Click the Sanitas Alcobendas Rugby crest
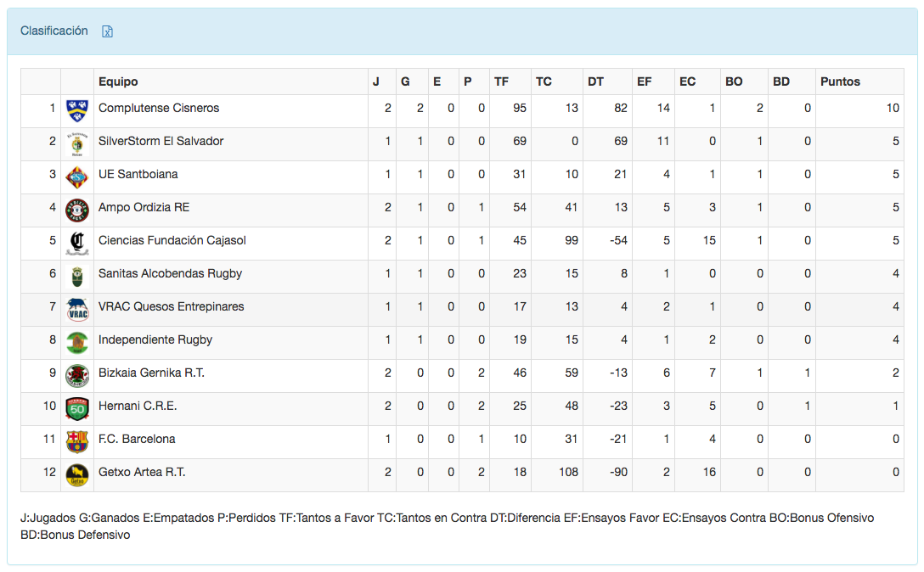The width and height of the screenshot is (924, 572). [x=77, y=276]
